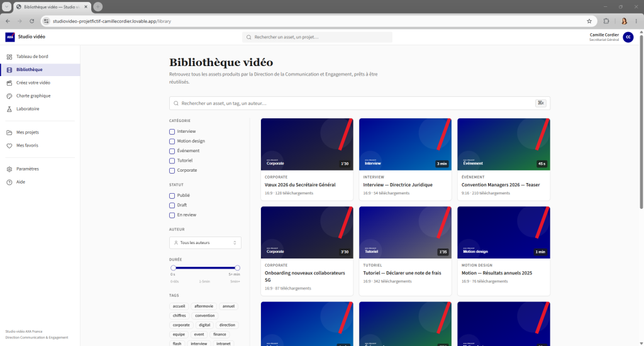Click the AXA logo in header
644x346 pixels.
[x=10, y=37]
